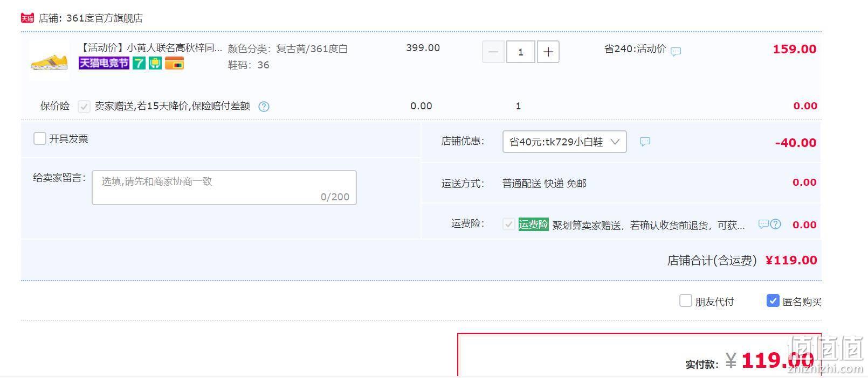Click the original price 399.00
This screenshot has width=868, height=378.
click(423, 48)
